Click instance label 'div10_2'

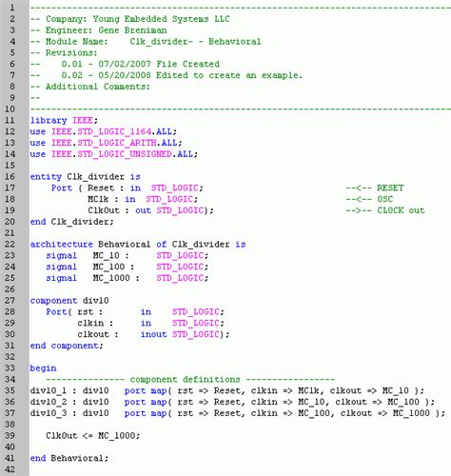click(49, 402)
